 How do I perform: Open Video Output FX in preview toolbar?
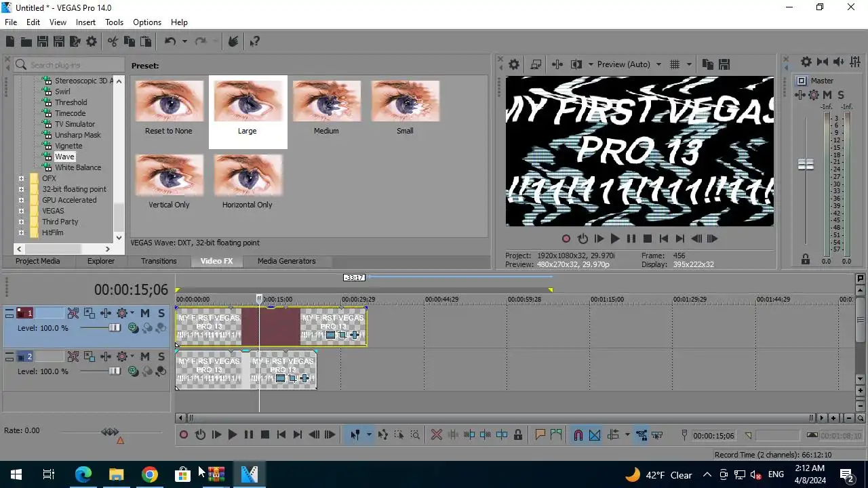pos(557,64)
